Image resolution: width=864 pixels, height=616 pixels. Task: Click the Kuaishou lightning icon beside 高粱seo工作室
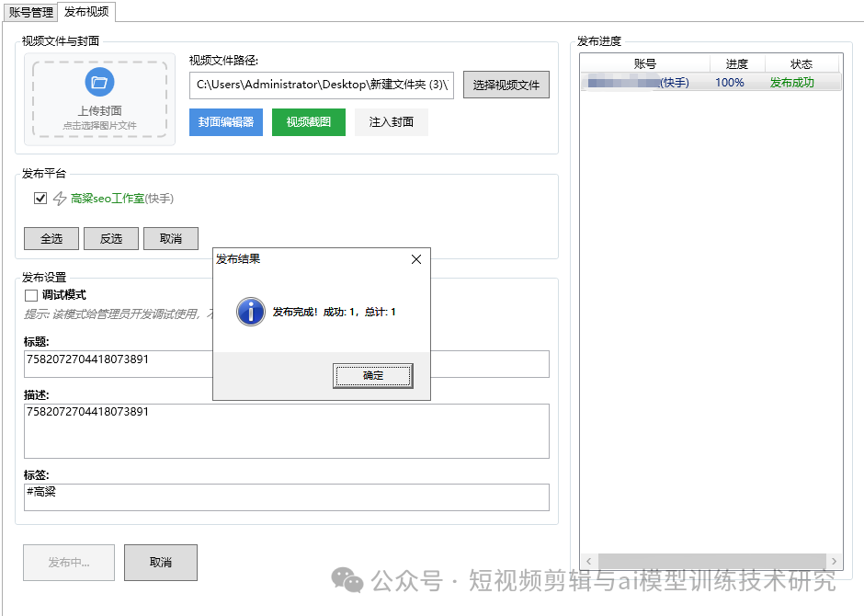(59, 198)
